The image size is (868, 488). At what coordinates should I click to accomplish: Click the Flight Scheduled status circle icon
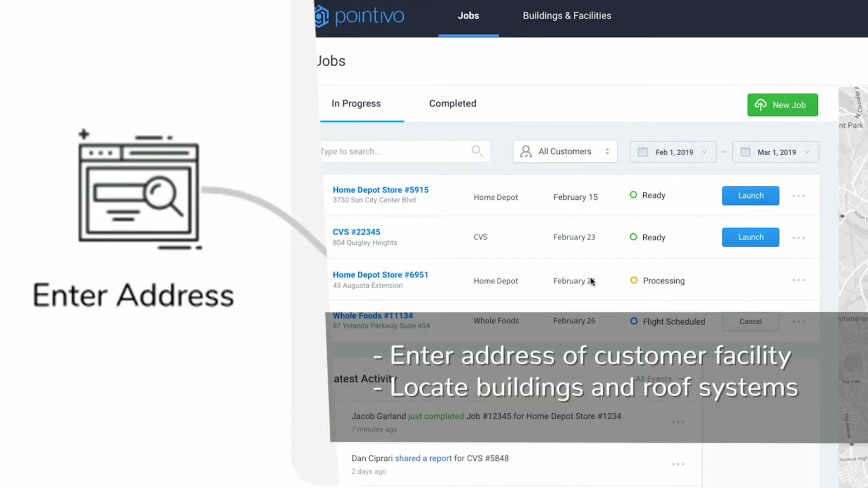pyautogui.click(x=634, y=321)
